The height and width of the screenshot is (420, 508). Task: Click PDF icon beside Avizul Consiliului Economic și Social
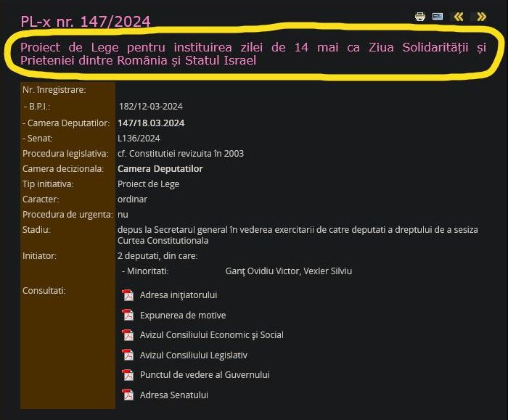click(x=128, y=335)
